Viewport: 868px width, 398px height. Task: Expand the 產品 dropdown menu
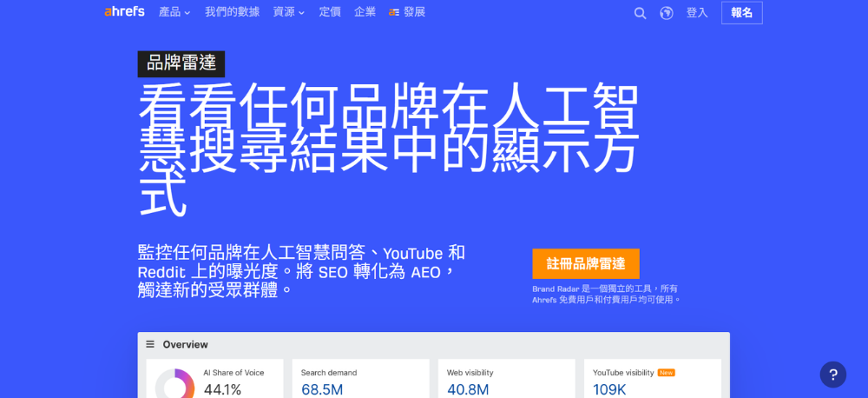174,12
